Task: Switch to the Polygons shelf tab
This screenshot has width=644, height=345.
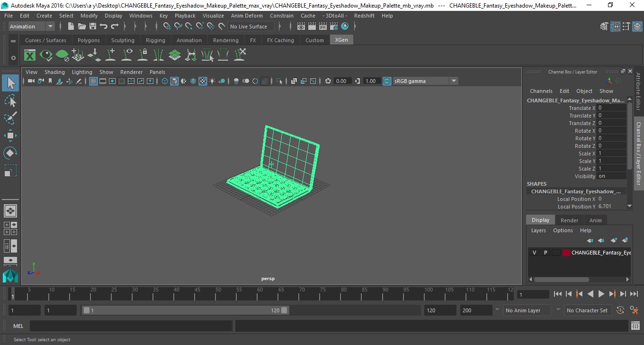Action: (x=89, y=40)
